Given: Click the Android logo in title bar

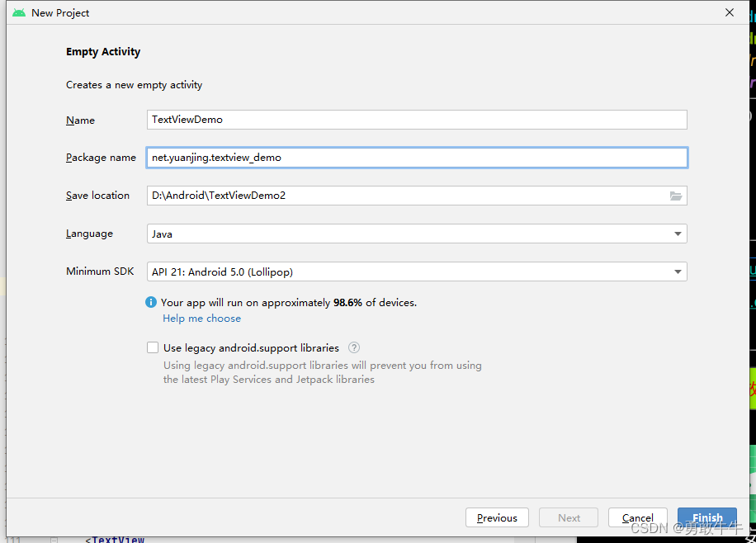Looking at the screenshot, I should pos(19,13).
